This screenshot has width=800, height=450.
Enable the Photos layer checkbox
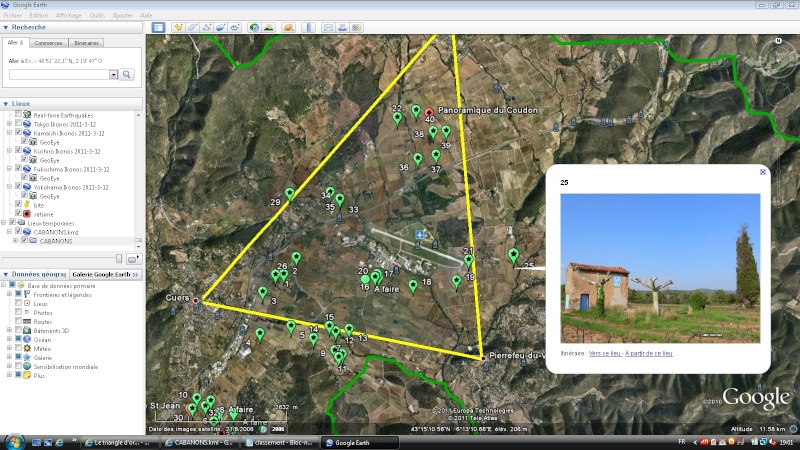point(18,312)
